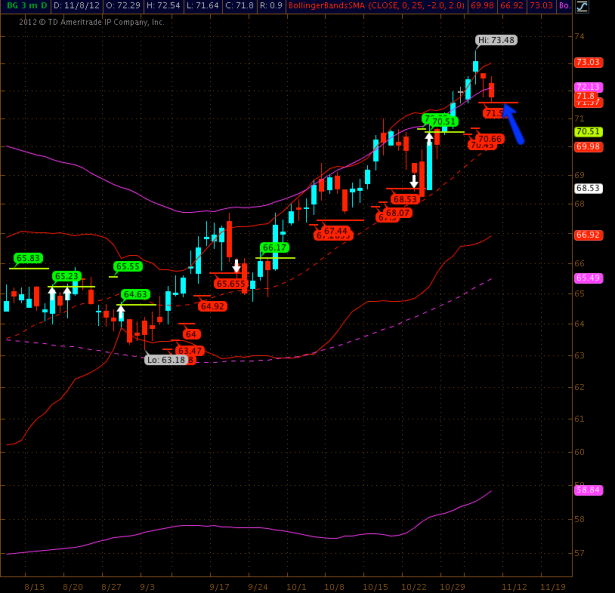Click the yellow-green 70.51 axis price tag
Image resolution: width=615 pixels, height=593 pixels.
click(x=587, y=131)
